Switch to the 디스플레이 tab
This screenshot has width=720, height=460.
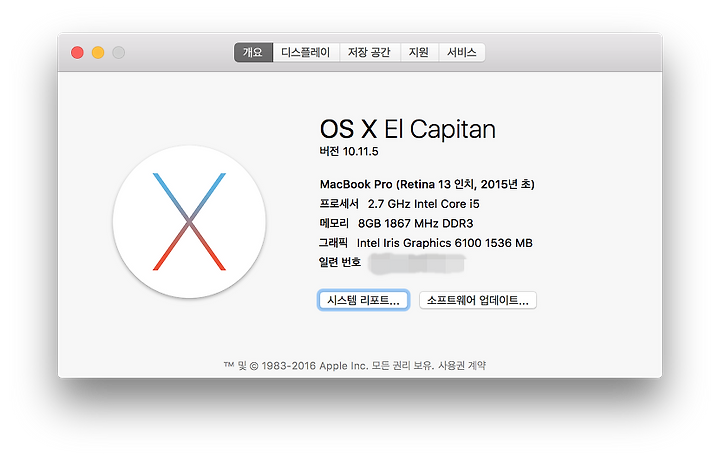pyautogui.click(x=306, y=52)
